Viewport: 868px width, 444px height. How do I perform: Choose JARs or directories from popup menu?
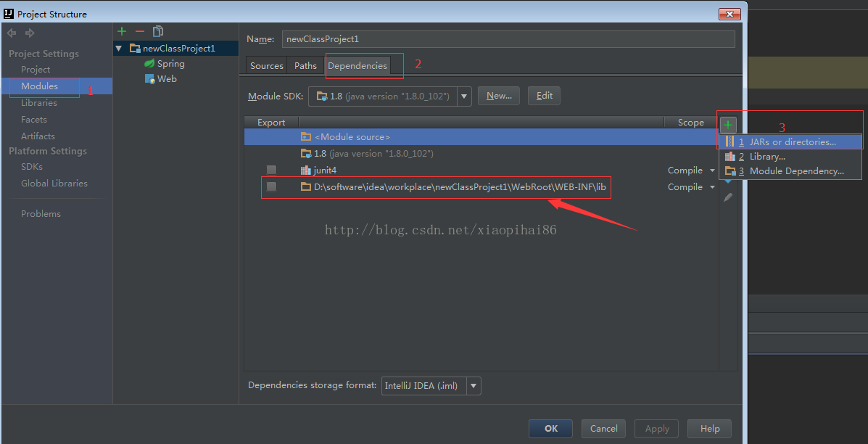(792, 142)
